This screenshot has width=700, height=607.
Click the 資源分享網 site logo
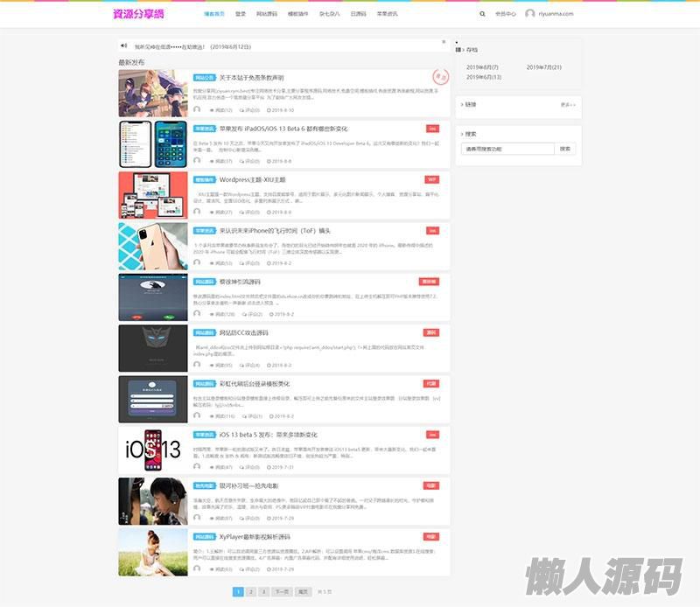pos(138,14)
